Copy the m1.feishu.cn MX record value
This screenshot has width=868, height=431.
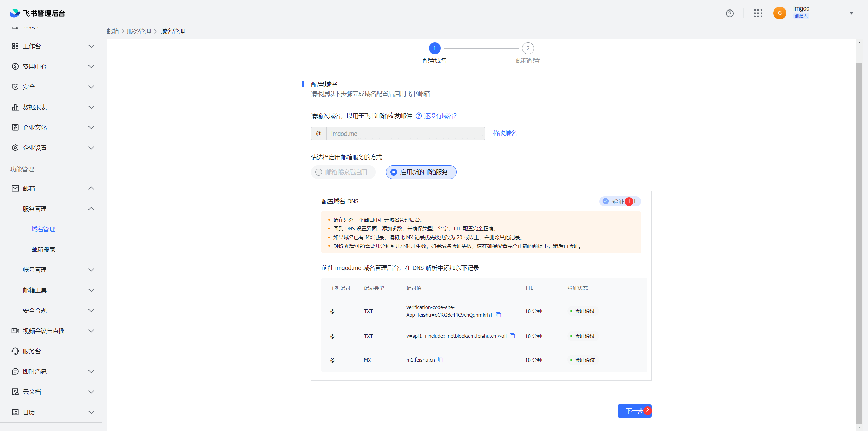[x=441, y=360]
